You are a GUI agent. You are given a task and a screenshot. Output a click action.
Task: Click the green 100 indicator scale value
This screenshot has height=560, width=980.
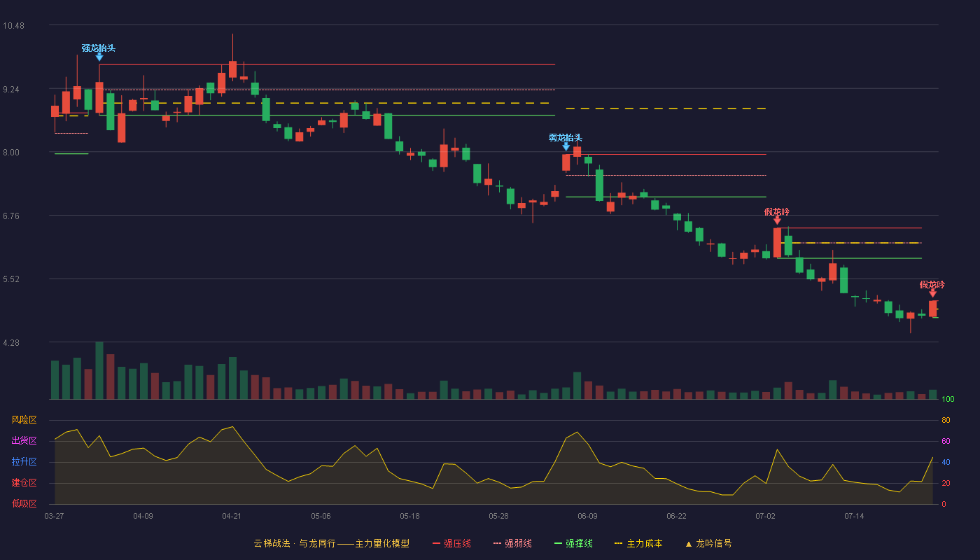click(x=948, y=400)
